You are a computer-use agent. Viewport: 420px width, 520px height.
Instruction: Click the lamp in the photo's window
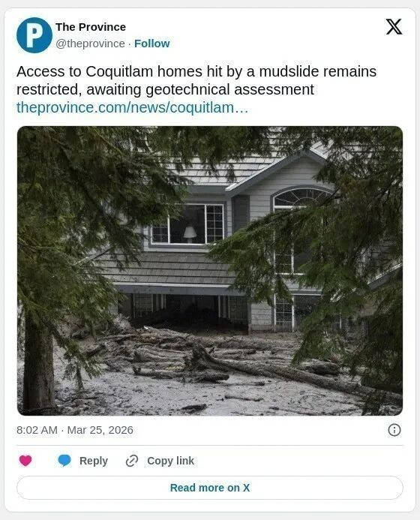(x=190, y=234)
